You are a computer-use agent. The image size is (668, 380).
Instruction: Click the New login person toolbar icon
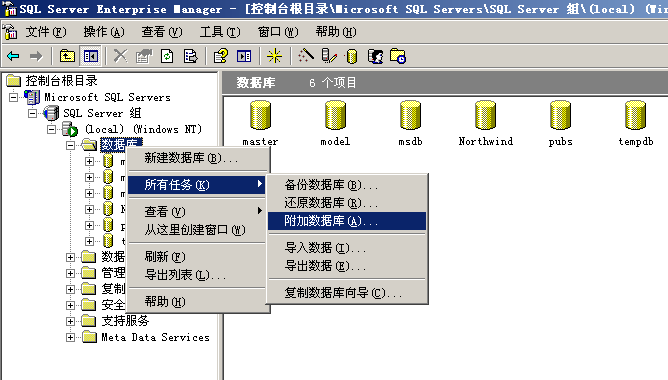pyautogui.click(x=375, y=56)
